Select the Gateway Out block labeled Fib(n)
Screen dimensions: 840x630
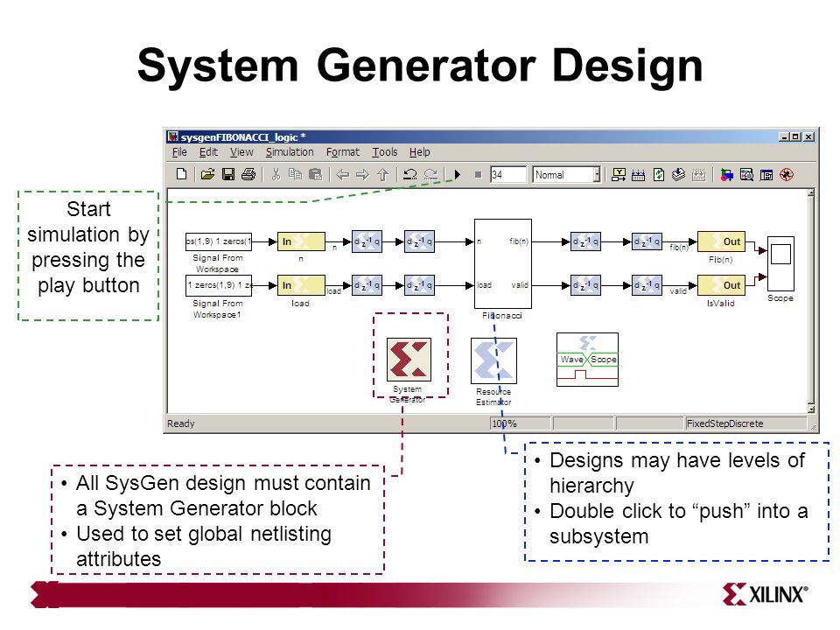click(x=721, y=241)
